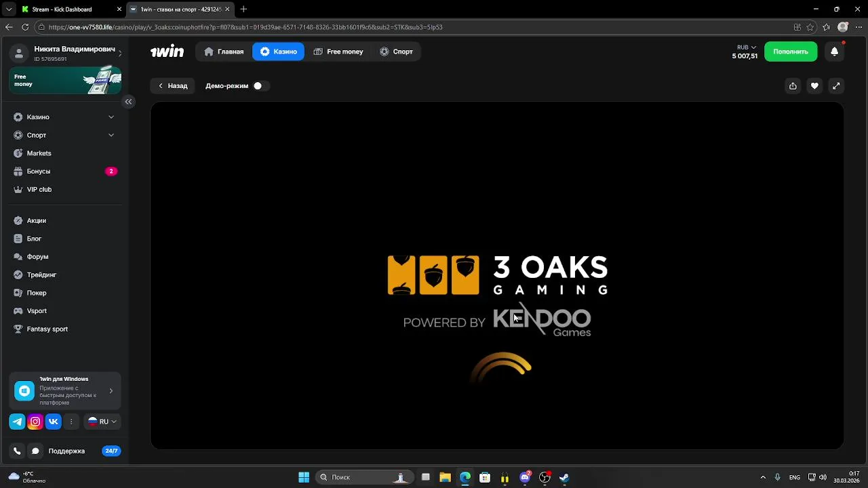Click the Windows taskbar search box
This screenshot has width=868, height=488.
point(365,477)
